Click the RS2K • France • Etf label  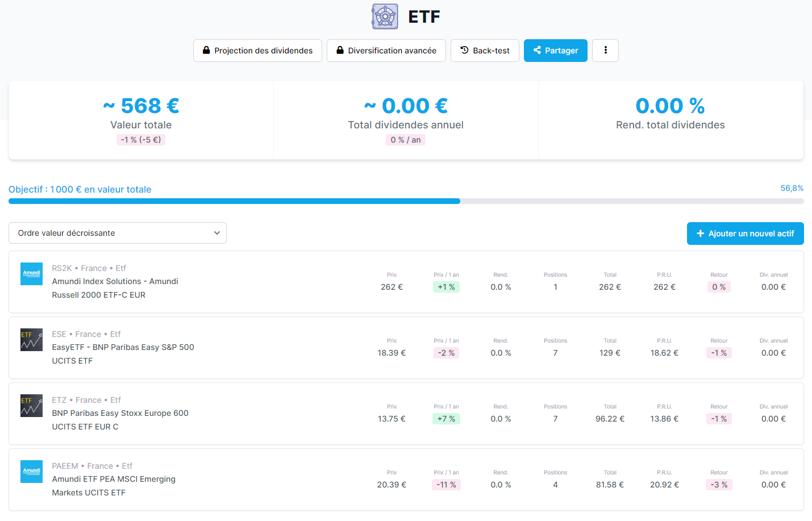[89, 268]
